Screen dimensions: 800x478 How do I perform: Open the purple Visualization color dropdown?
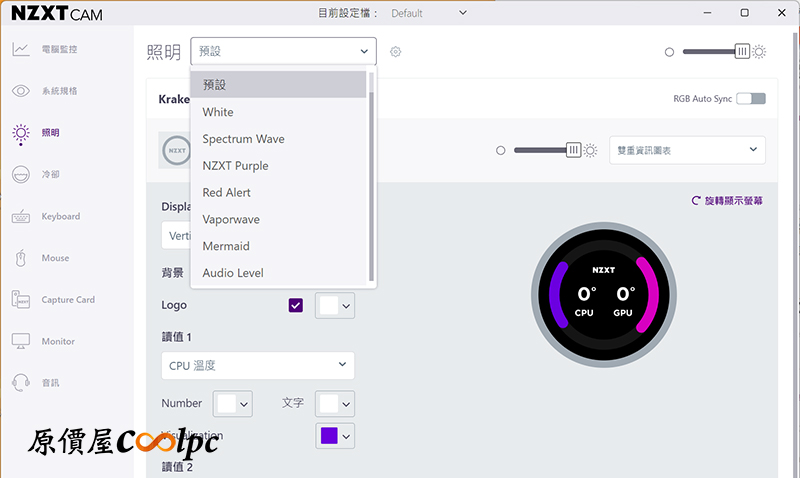(x=335, y=436)
